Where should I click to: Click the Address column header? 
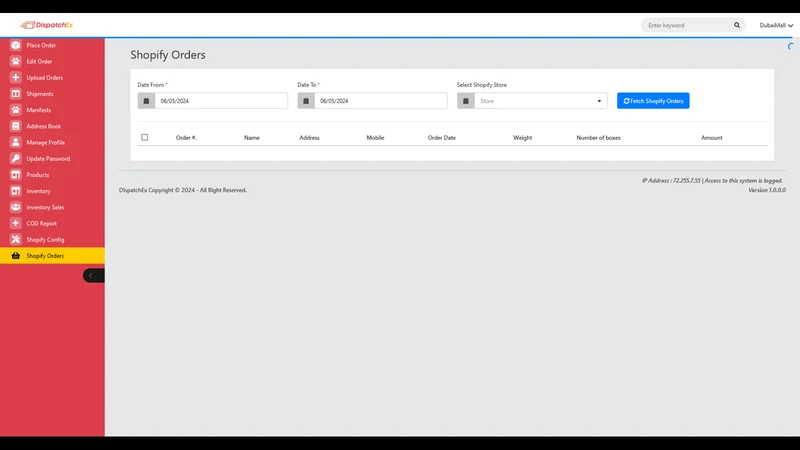click(x=310, y=138)
